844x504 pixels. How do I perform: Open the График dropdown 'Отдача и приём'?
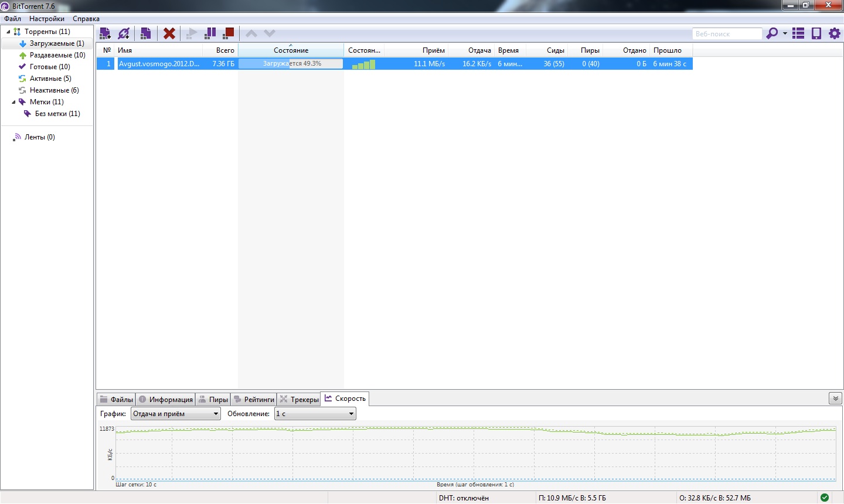coord(175,414)
